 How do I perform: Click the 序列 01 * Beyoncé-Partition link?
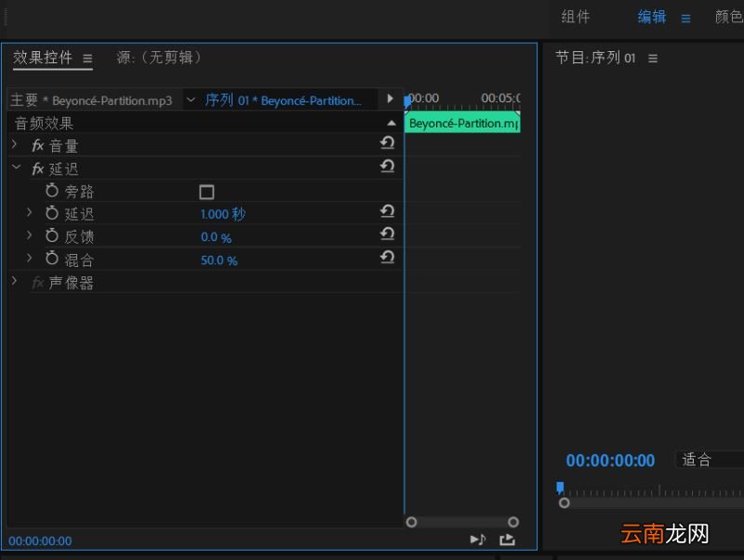(283, 100)
